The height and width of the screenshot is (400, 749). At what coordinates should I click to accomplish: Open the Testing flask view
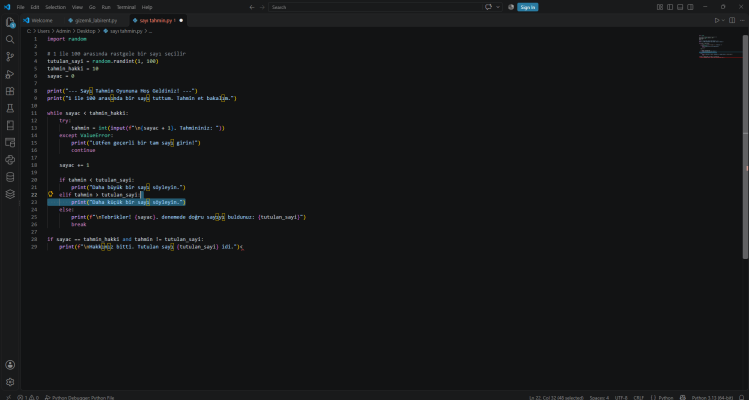point(10,108)
